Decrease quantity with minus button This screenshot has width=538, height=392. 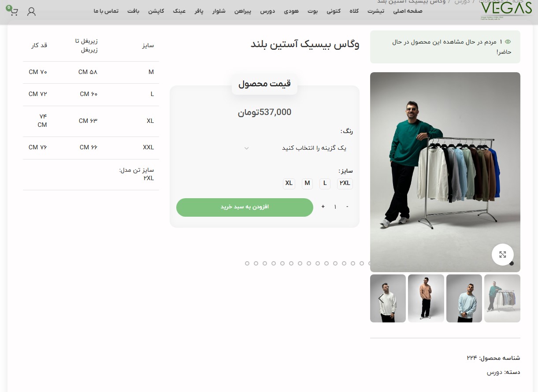[347, 207]
